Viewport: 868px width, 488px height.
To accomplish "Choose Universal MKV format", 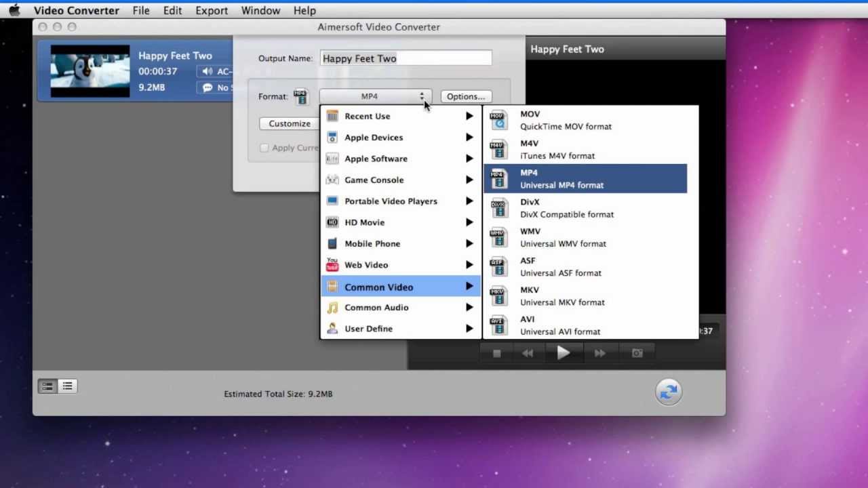I will coord(585,296).
